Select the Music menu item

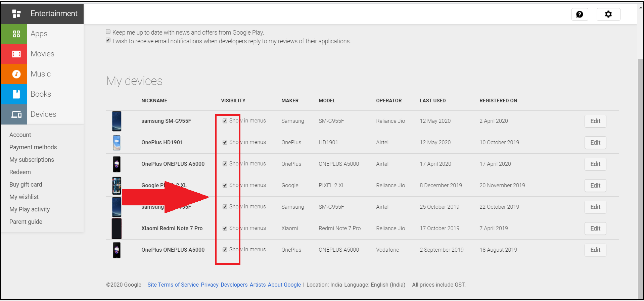click(41, 74)
